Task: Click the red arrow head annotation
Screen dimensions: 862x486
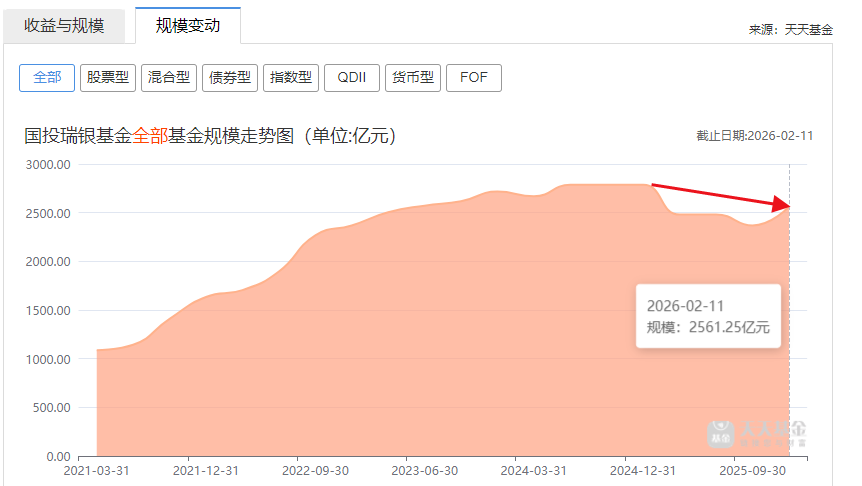Action: pos(780,204)
